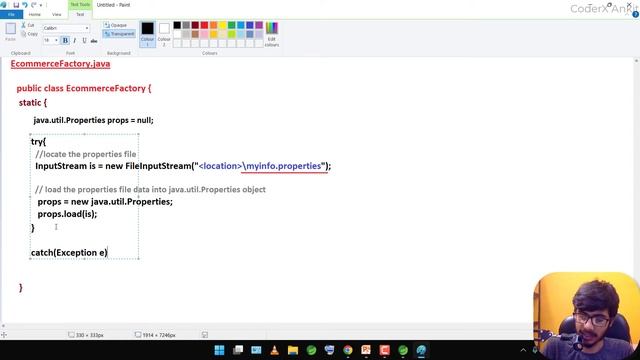This screenshot has height=360, width=640.
Task: Open Task View from the taskbar
Action: [238, 350]
